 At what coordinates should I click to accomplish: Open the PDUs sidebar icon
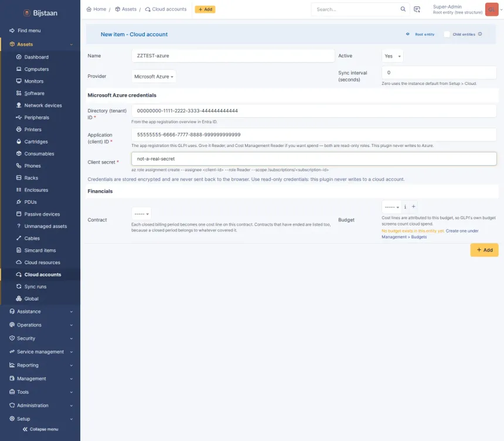19,201
